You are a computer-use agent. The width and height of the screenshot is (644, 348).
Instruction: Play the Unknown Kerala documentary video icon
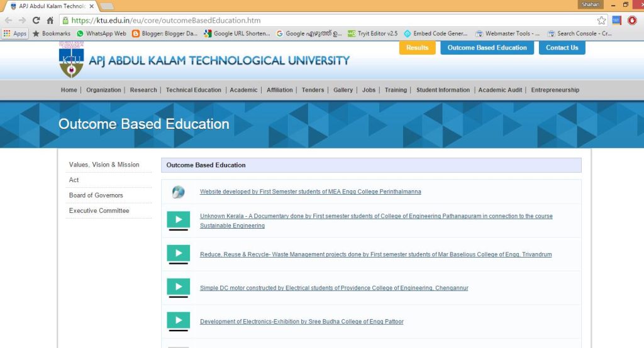coord(178,220)
